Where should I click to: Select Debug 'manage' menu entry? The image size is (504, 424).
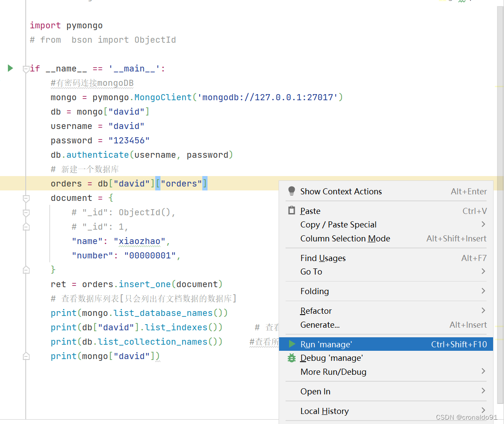(x=386, y=358)
